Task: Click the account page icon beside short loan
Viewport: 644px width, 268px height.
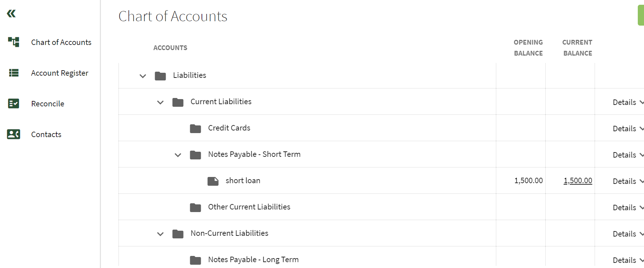Action: (213, 180)
